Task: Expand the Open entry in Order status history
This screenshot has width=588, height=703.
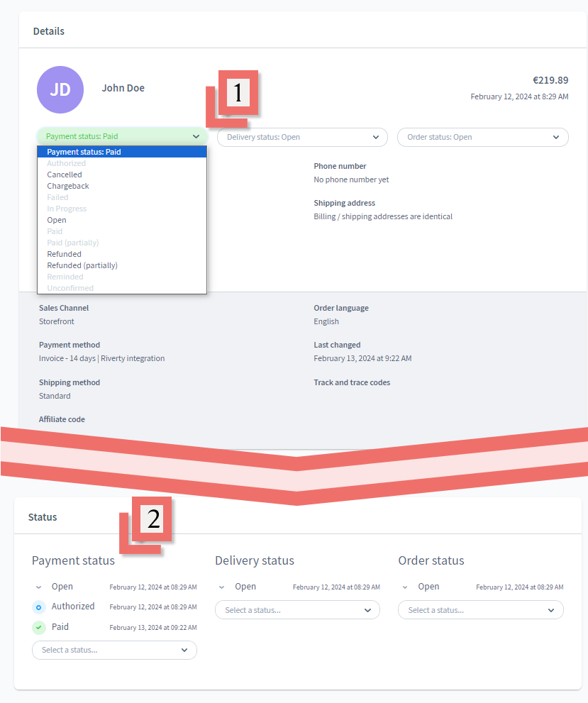Action: (x=404, y=587)
